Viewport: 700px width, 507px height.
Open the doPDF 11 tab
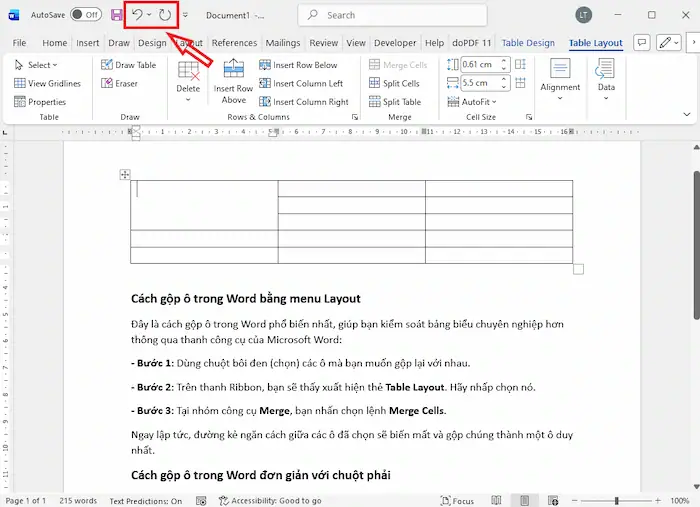pos(471,43)
